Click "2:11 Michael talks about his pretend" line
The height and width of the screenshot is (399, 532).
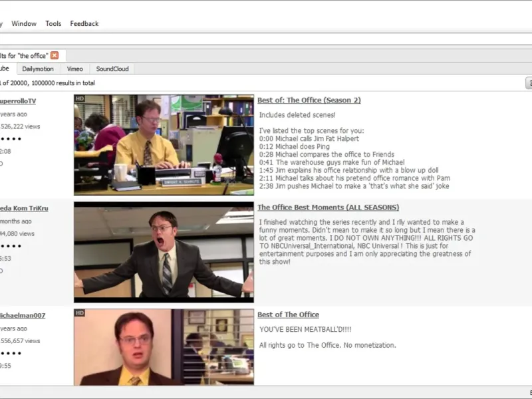coord(354,178)
